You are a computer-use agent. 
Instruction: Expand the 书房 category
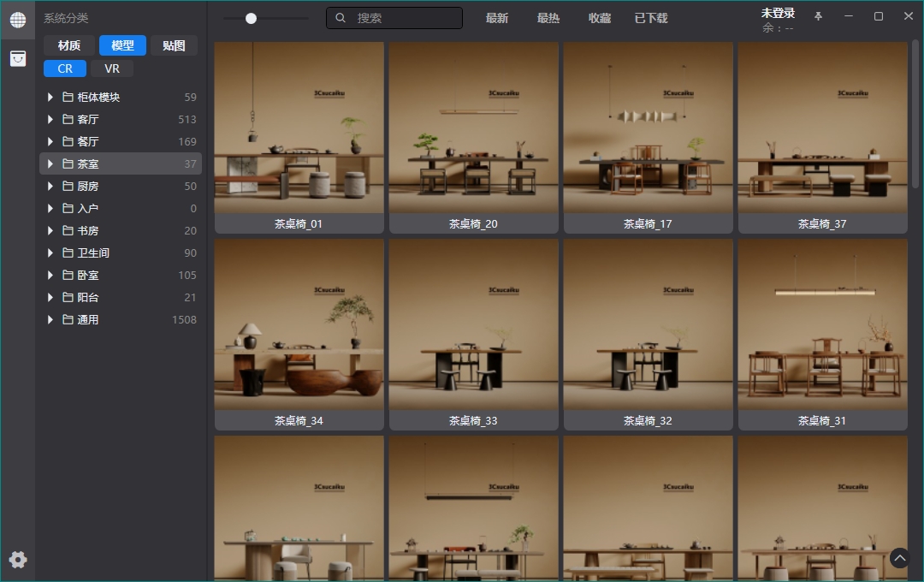(x=50, y=230)
